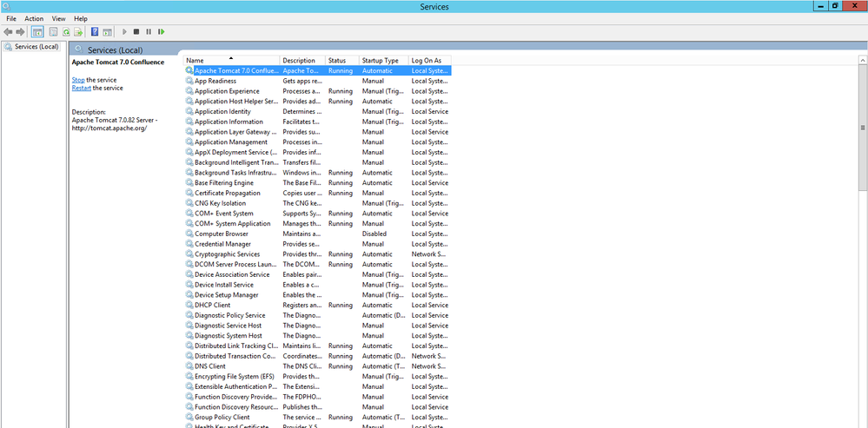
Task: Click the Start Service play icon
Action: [124, 32]
